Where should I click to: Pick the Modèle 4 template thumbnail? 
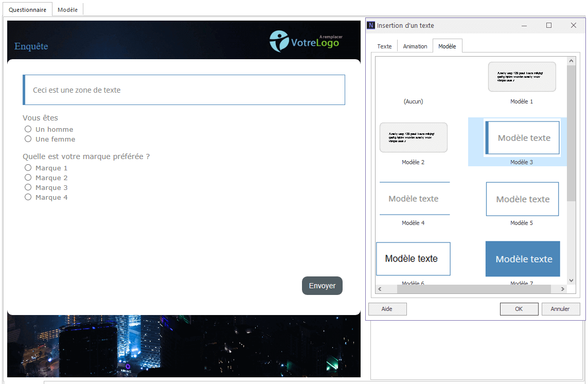[x=414, y=199]
